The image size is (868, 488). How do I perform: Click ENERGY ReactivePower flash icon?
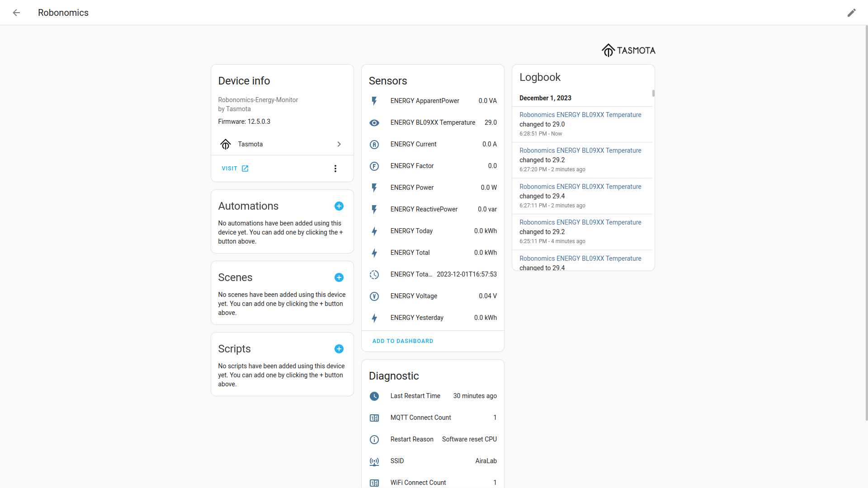click(374, 209)
